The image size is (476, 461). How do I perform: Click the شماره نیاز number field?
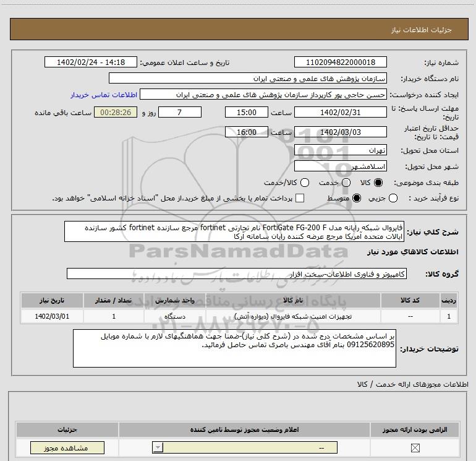point(340,62)
